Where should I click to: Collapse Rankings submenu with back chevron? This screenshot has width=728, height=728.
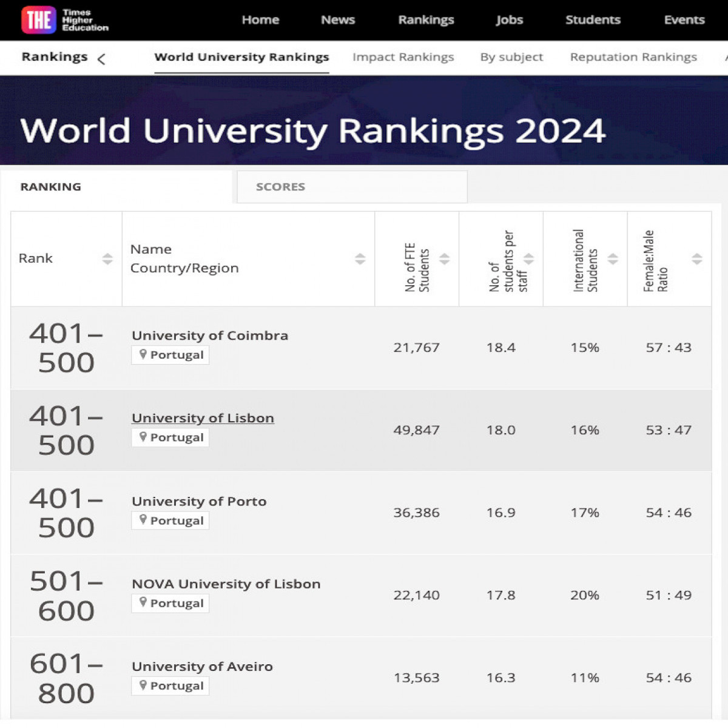tap(101, 59)
